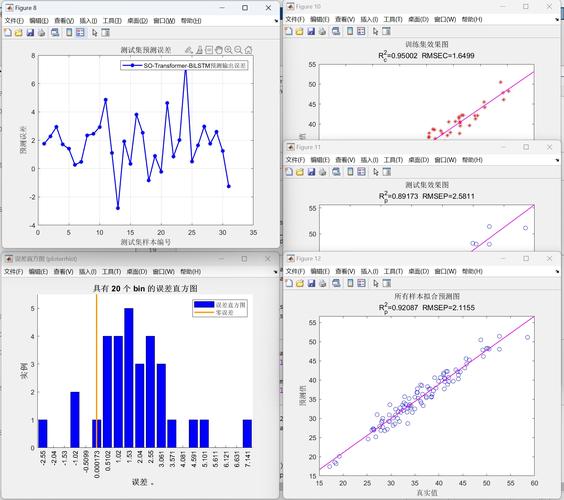Toggle Link Plot in Figure 11 toolbar
Screen dimensions: 564x500
(336, 172)
